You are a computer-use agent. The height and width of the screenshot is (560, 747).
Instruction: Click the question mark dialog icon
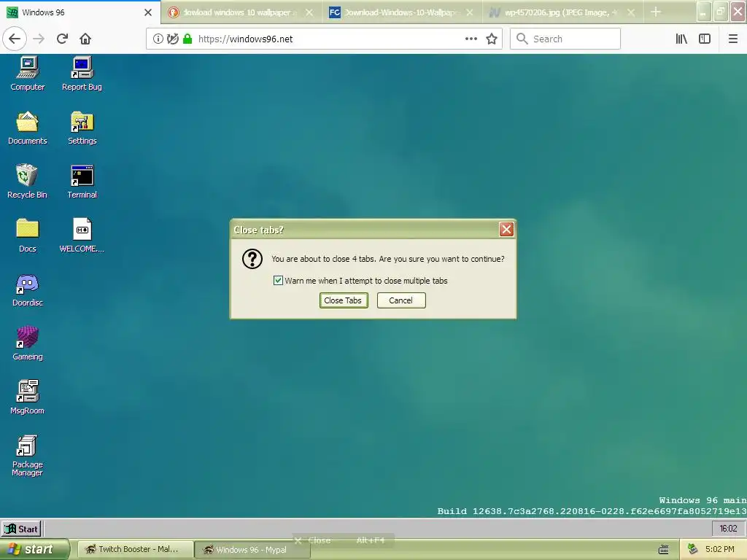click(252, 259)
